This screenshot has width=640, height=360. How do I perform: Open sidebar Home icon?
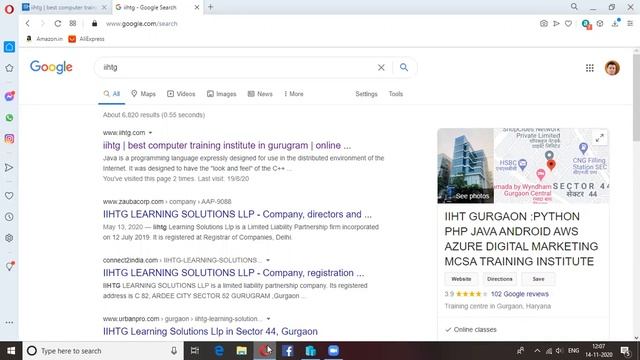pos(9,47)
